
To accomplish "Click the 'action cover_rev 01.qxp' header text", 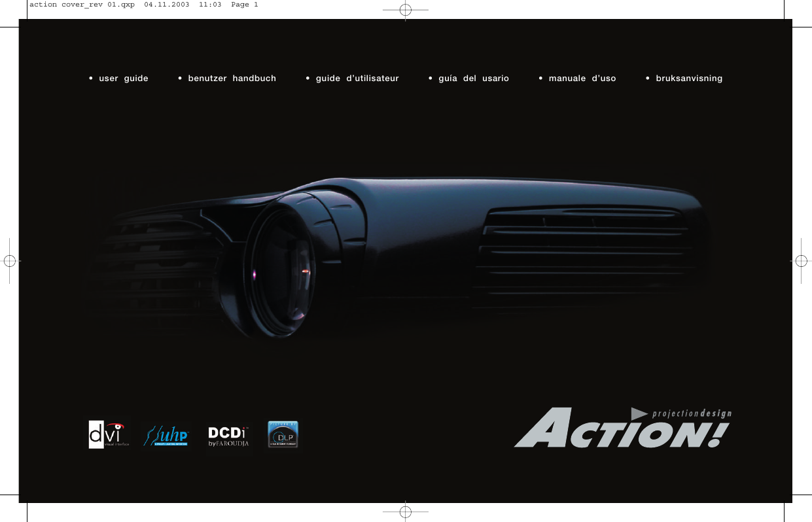I will [x=81, y=5].
